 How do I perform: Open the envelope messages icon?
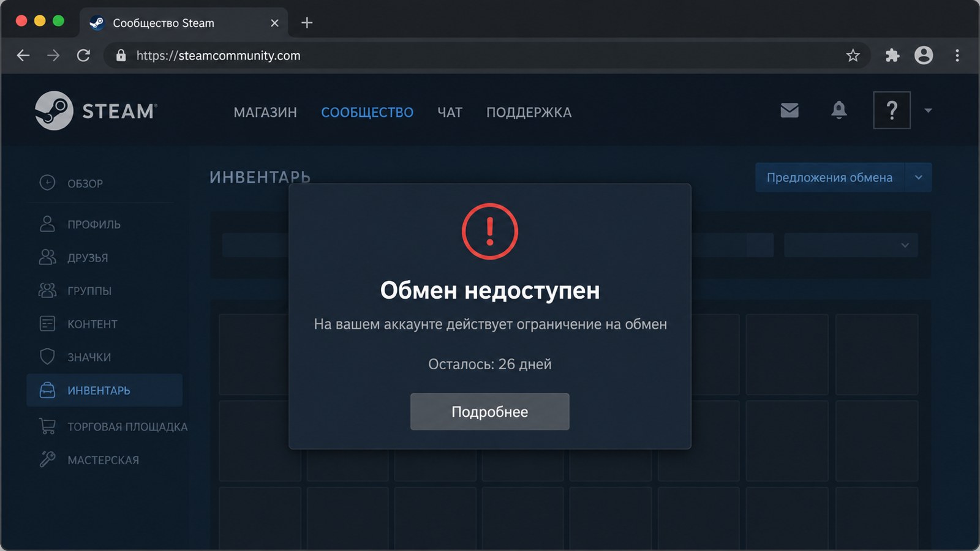(x=790, y=110)
